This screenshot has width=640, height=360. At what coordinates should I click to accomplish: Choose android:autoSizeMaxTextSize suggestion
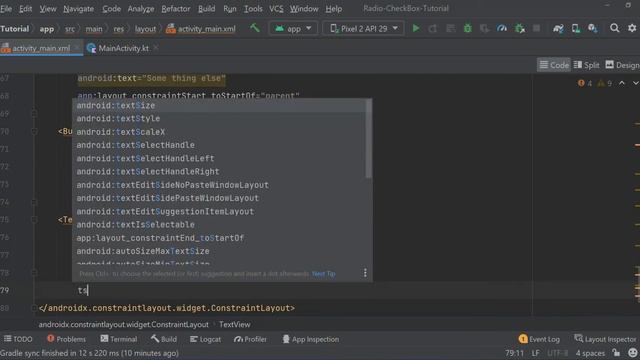pyautogui.click(x=220, y=251)
